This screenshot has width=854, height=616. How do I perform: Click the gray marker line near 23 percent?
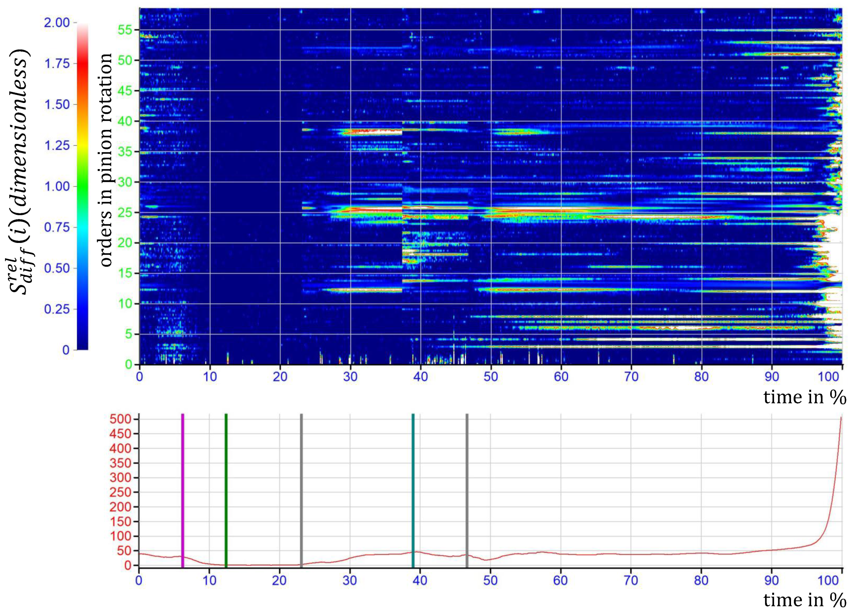[x=301, y=491]
